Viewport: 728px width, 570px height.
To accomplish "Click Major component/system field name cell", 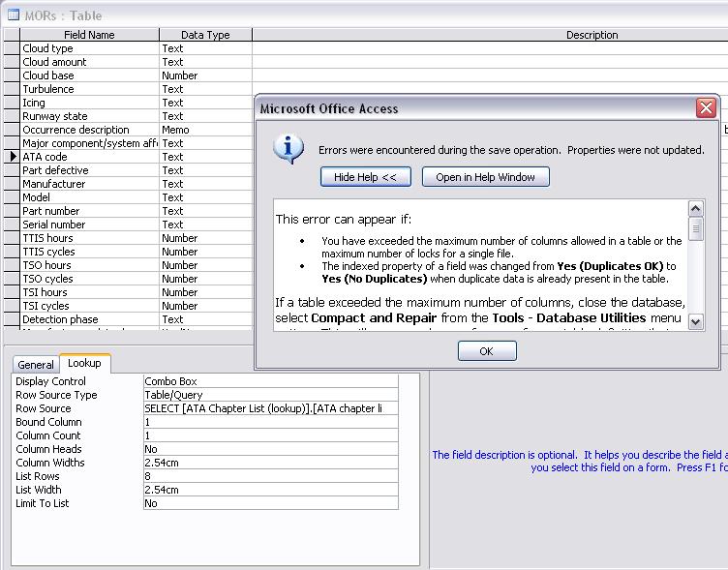I will (90, 143).
